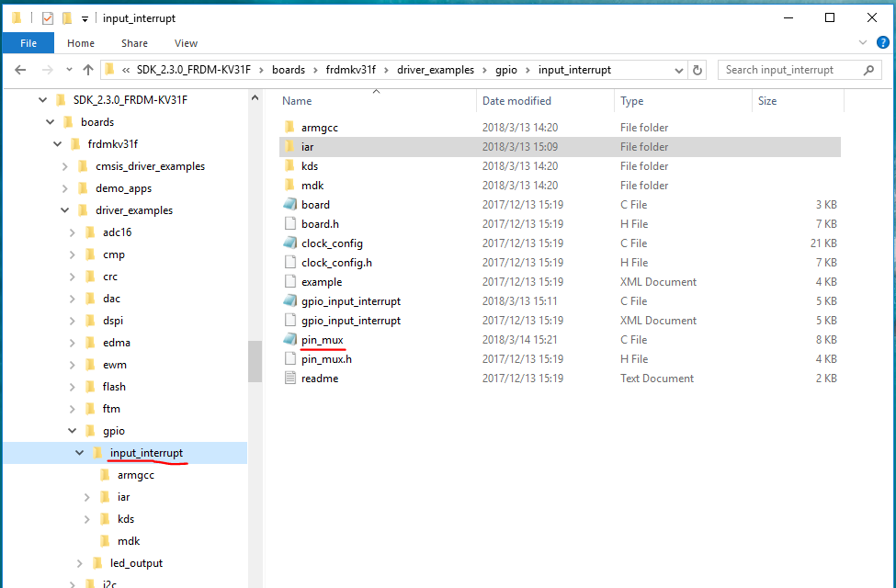Select the example XML document icon
Viewport: 896px width, 588px height.
tap(290, 282)
